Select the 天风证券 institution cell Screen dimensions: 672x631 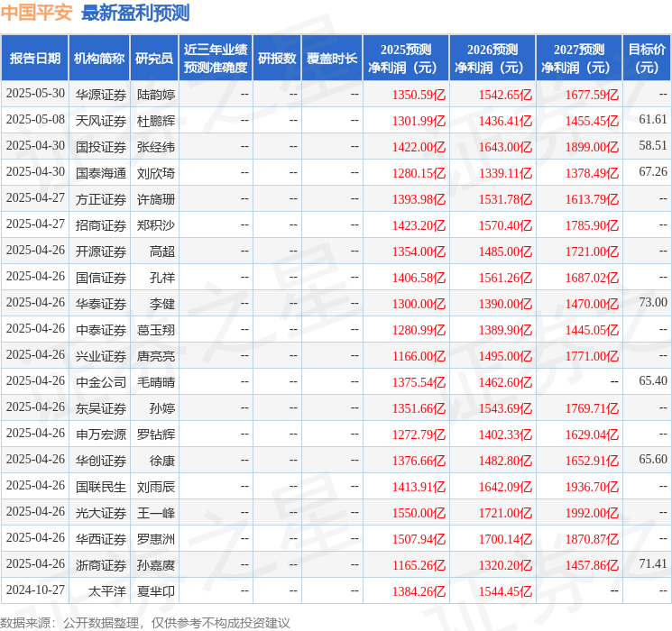101,121
